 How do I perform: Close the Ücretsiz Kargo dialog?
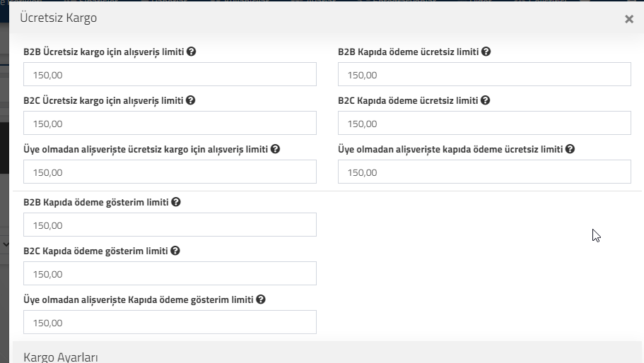click(629, 19)
